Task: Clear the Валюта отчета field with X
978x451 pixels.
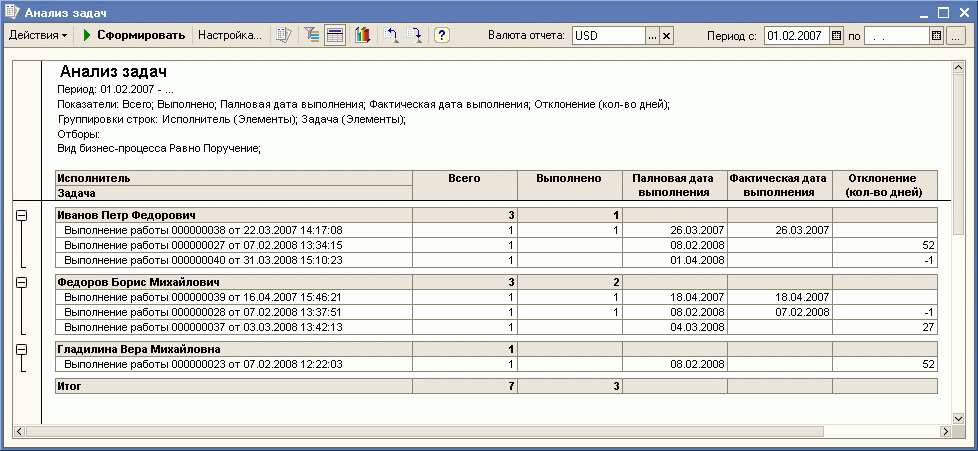Action: [667, 35]
